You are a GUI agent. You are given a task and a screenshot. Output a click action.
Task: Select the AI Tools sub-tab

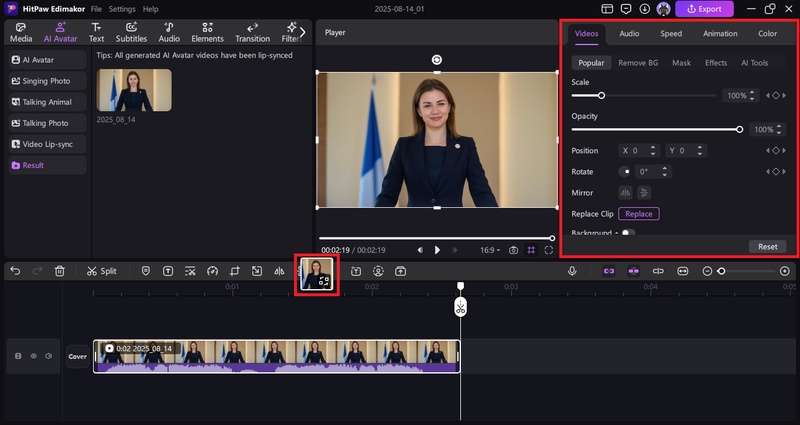pos(755,63)
